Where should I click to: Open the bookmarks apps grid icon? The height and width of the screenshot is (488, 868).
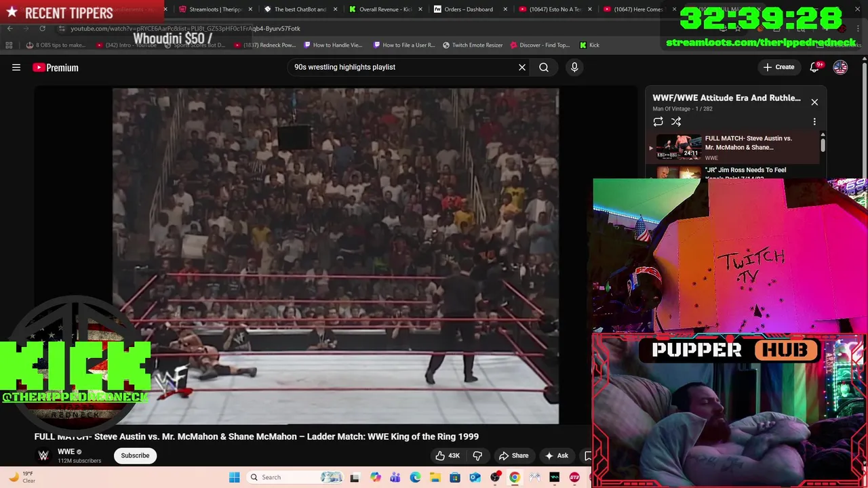(x=9, y=45)
